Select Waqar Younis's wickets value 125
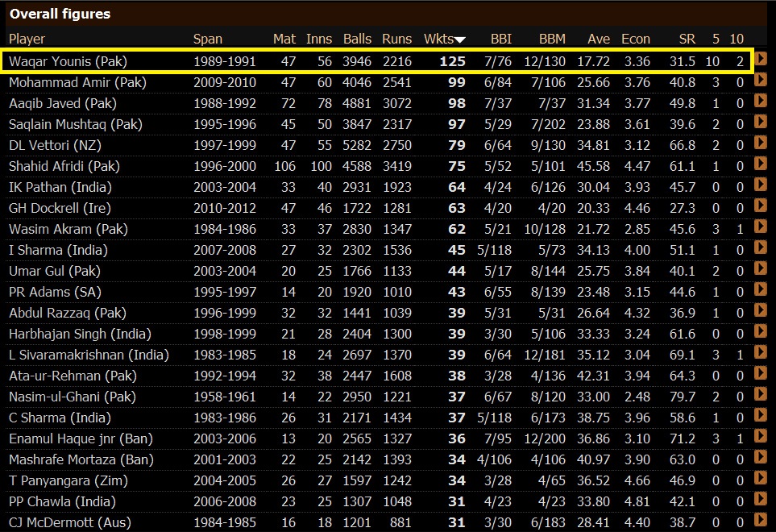The width and height of the screenshot is (776, 532). point(452,61)
